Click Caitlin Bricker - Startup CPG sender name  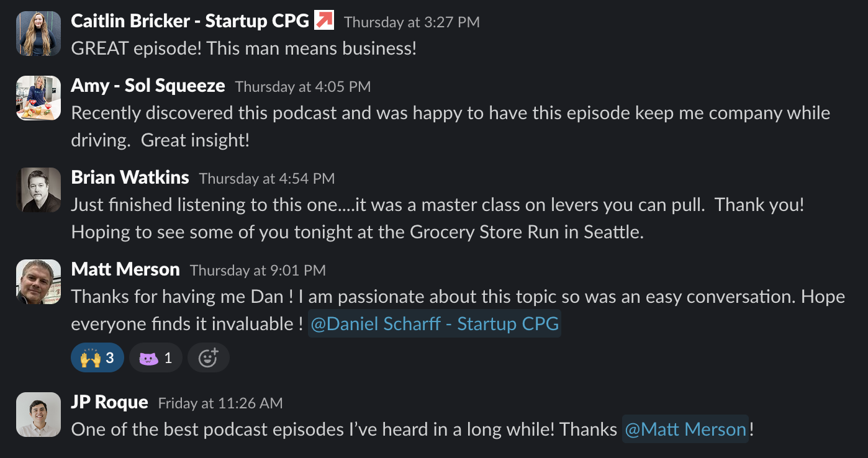coord(190,20)
